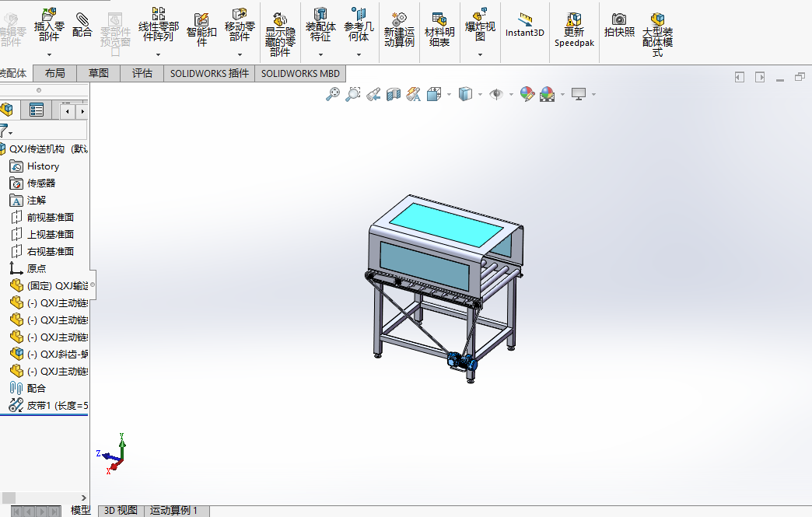Open SOLIDWORKS MBD tab
812x517 pixels.
pyautogui.click(x=300, y=74)
